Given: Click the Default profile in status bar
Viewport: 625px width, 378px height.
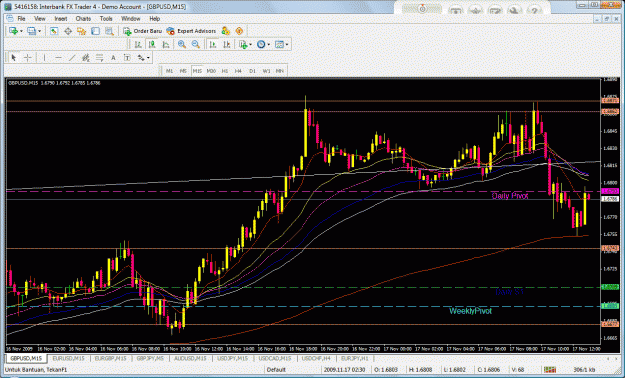Looking at the screenshot, I should click(276, 370).
